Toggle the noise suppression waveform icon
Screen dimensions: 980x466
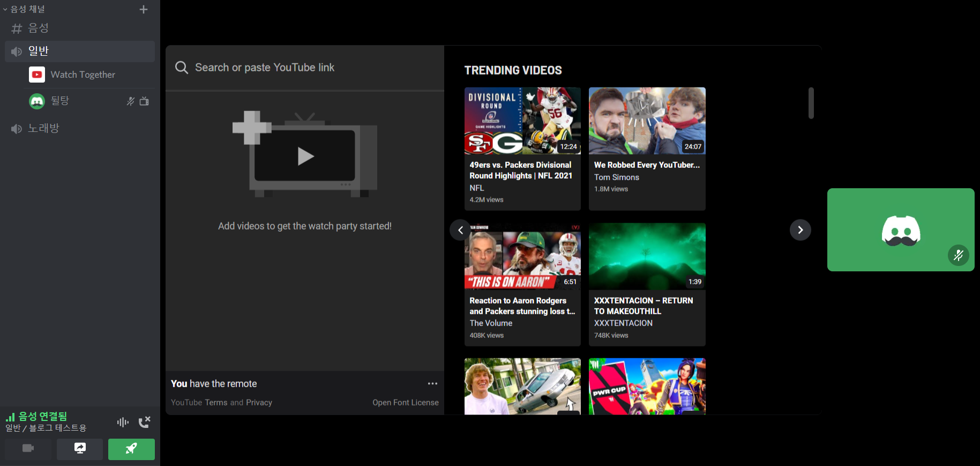click(x=123, y=422)
